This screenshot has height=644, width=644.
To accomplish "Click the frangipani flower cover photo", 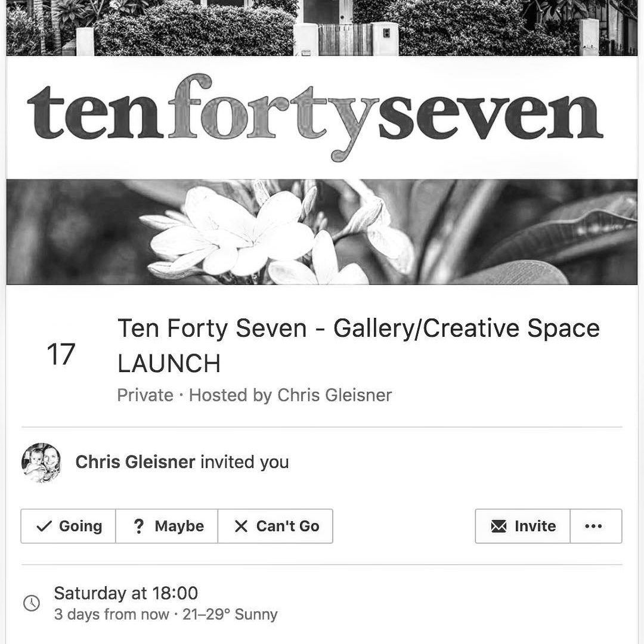I will point(322,231).
